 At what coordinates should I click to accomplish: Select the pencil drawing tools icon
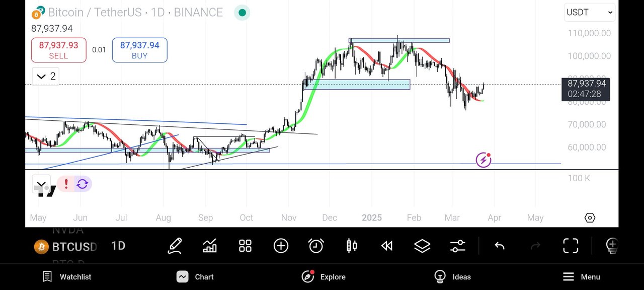(175, 246)
